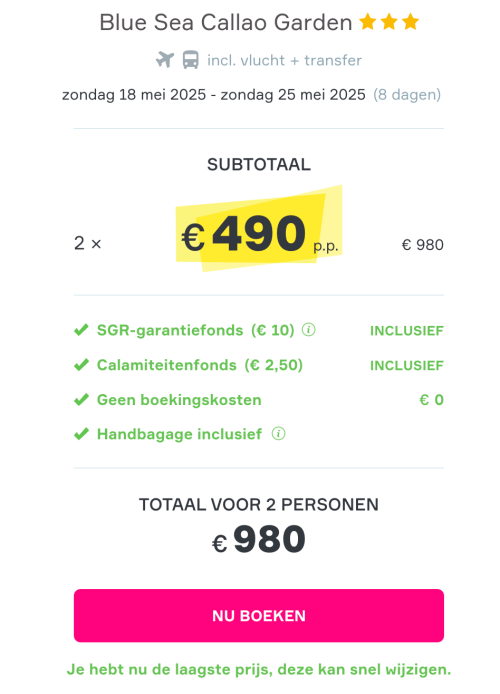Click the first gold star rating
Screen dimensions: 500x694
(x=368, y=22)
